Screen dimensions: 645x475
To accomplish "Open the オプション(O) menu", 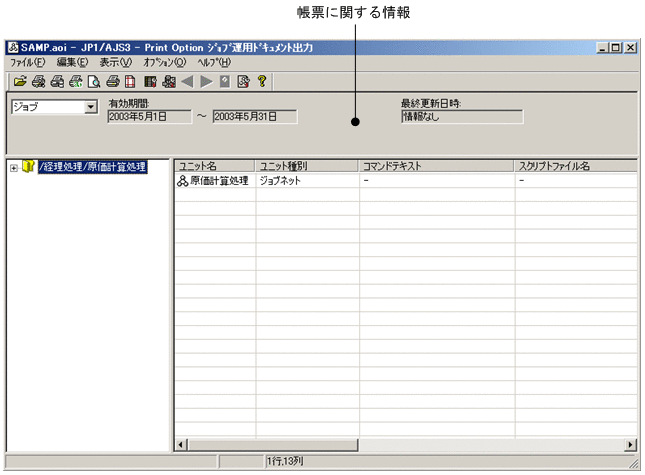I will click(165, 63).
